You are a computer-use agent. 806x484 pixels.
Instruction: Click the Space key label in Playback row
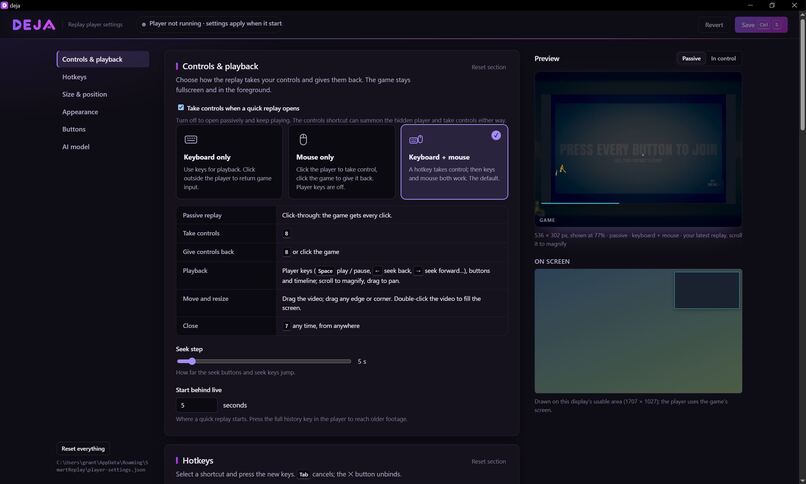[x=325, y=271]
